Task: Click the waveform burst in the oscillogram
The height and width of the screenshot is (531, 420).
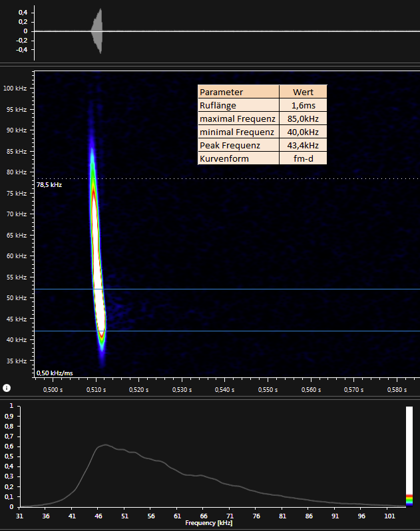Action: tap(97, 31)
